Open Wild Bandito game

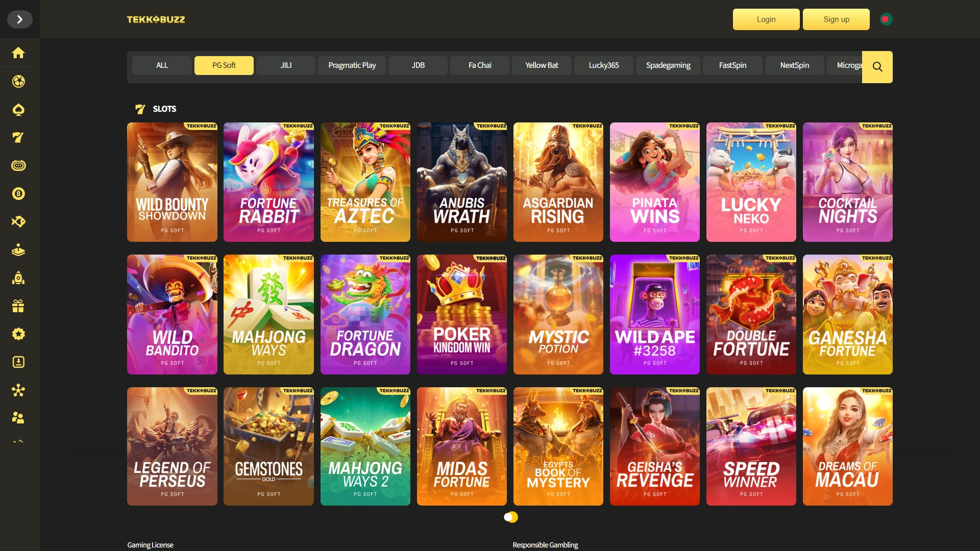click(172, 315)
